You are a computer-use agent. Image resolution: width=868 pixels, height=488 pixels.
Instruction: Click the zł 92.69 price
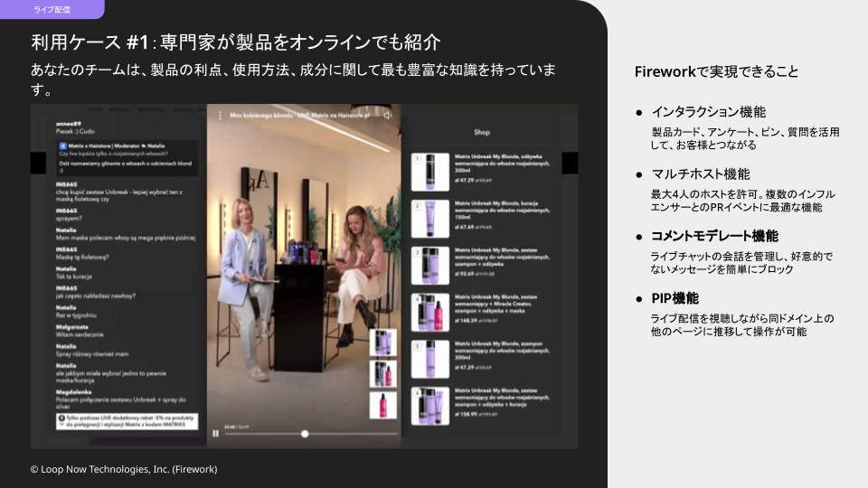pos(465,274)
